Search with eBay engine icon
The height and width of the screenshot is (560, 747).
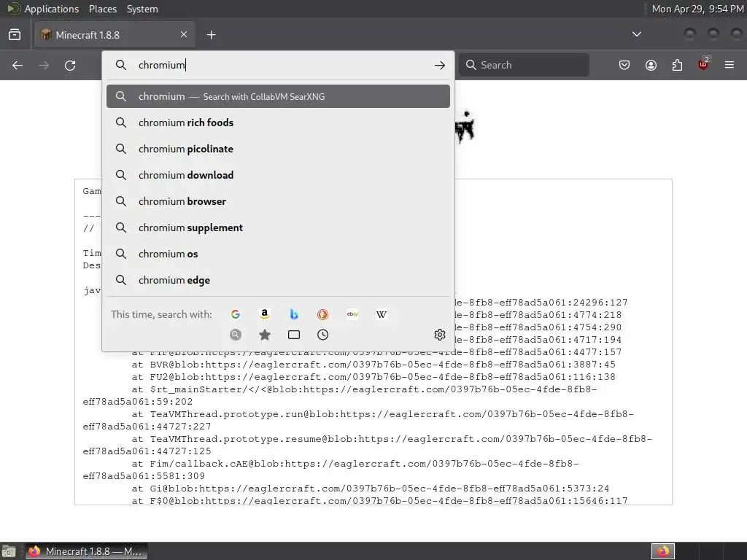pyautogui.click(x=352, y=314)
